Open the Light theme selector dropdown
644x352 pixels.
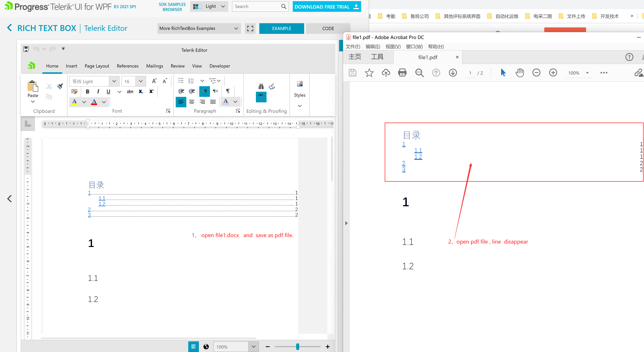click(209, 6)
